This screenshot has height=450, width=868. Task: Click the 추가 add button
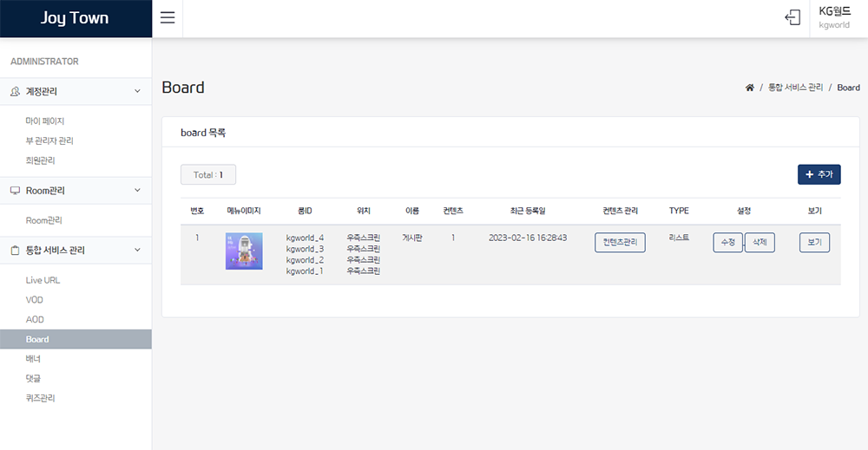(819, 174)
